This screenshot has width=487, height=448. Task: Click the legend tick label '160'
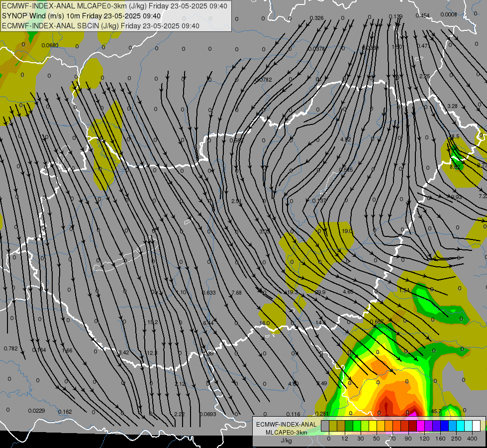tap(440, 439)
